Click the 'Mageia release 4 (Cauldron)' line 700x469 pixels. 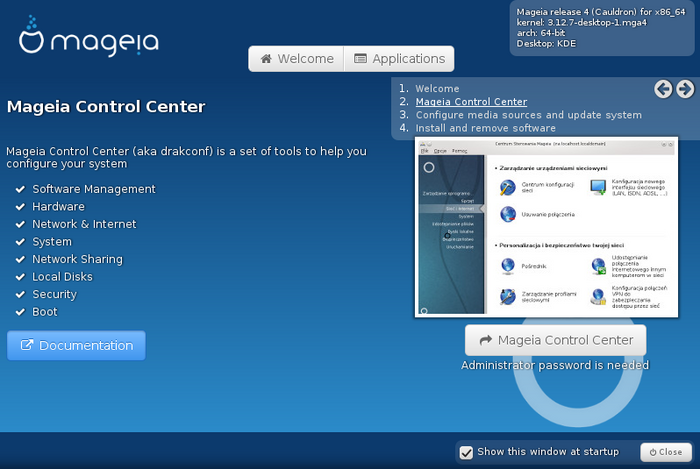(600, 12)
